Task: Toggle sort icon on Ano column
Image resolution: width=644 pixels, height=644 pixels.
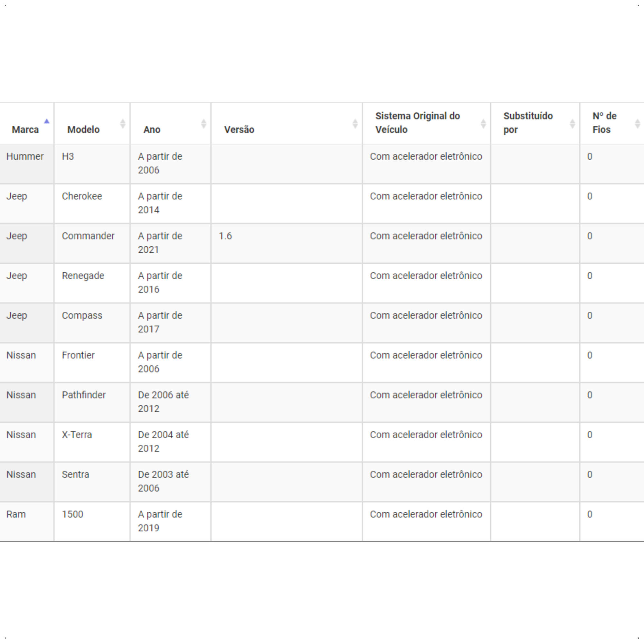Action: tap(204, 124)
